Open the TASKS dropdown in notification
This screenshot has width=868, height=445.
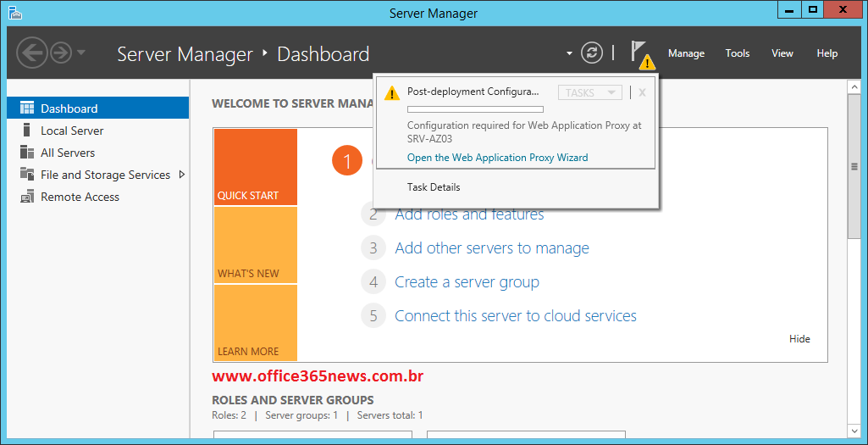click(x=590, y=92)
